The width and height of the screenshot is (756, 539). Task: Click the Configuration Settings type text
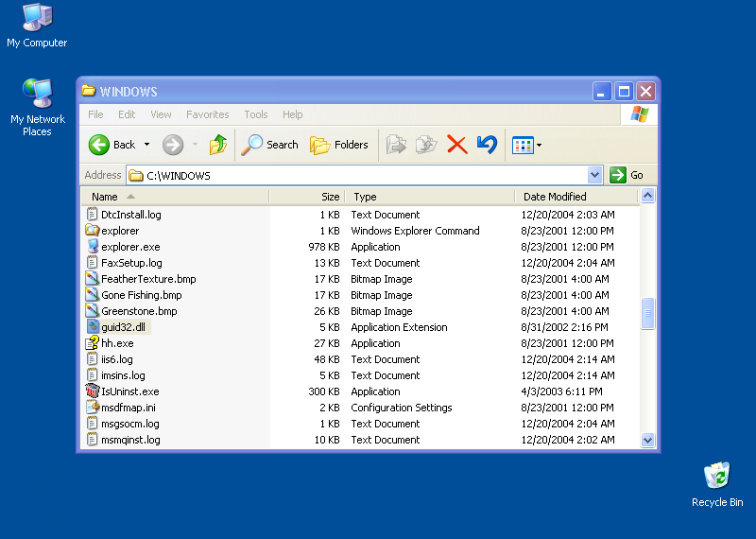(x=401, y=408)
